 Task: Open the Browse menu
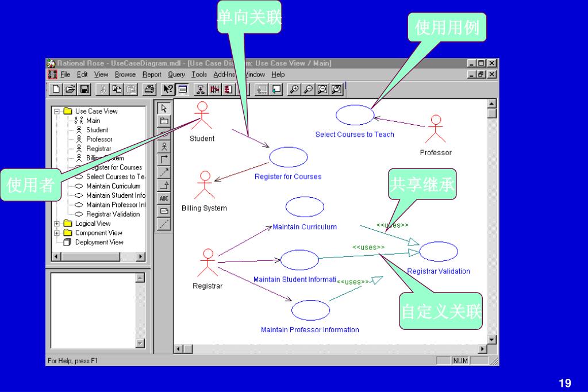[125, 74]
